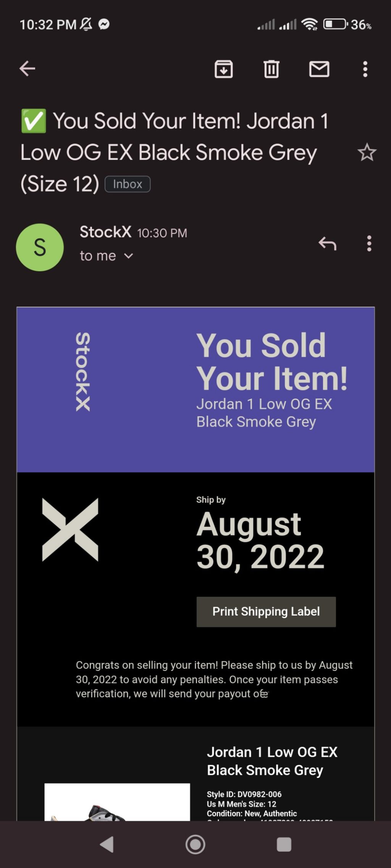Screen dimensions: 391x868
Task: Open message options beside reply arrow
Action: (x=369, y=243)
